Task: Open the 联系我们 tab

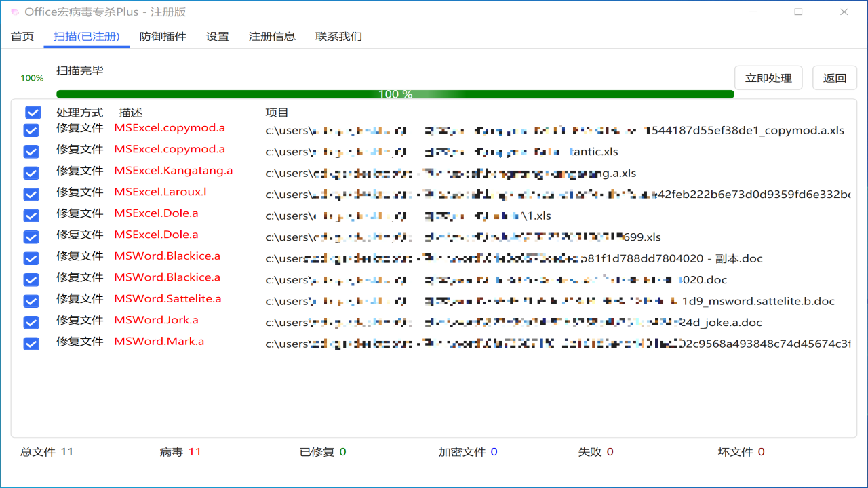Action: click(x=338, y=37)
